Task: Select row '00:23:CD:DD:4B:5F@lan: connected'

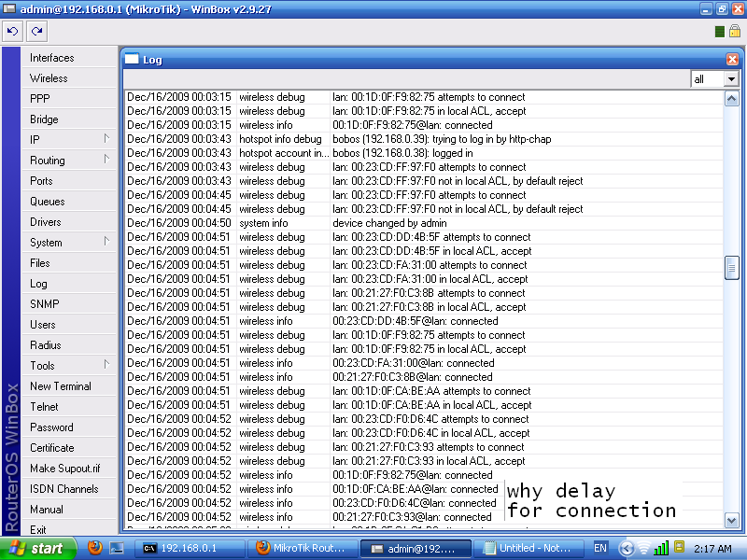Action: [x=424, y=321]
